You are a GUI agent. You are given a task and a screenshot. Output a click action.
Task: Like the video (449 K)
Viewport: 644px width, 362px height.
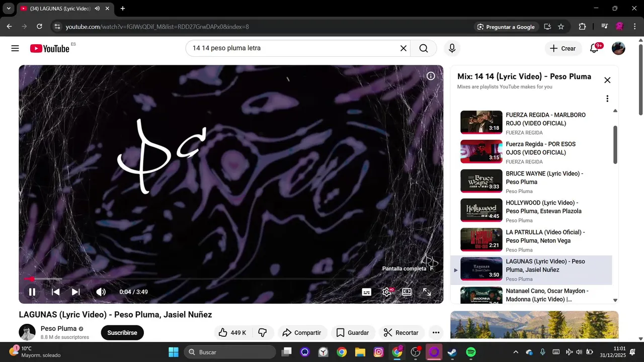(x=232, y=333)
